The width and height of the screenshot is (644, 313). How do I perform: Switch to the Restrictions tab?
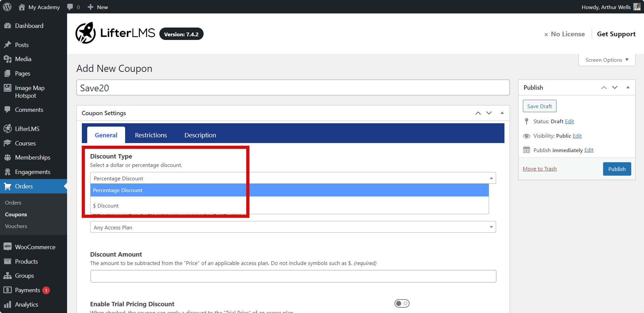click(151, 135)
